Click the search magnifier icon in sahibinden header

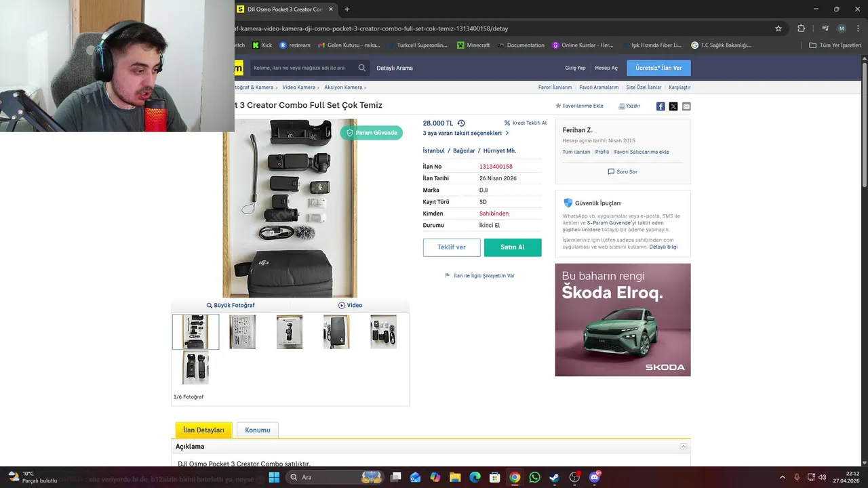[x=362, y=68]
